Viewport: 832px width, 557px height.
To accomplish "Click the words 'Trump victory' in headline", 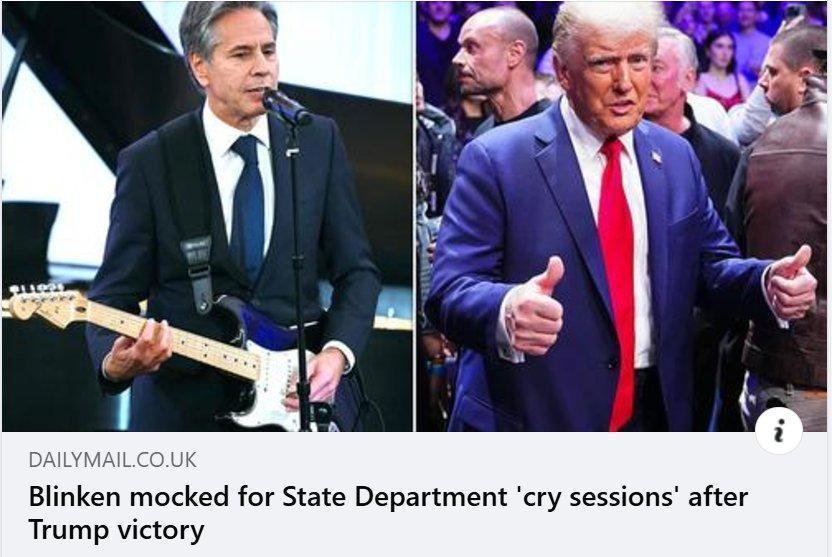I will [116, 529].
